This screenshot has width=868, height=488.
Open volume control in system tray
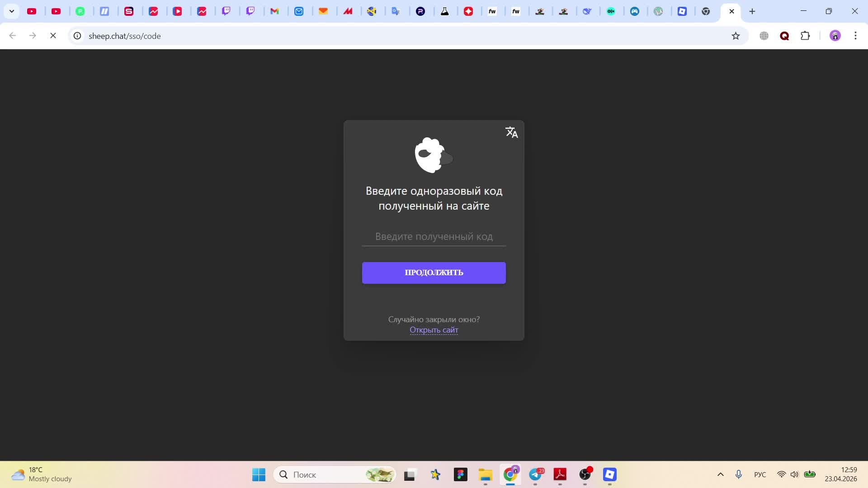[794, 474]
